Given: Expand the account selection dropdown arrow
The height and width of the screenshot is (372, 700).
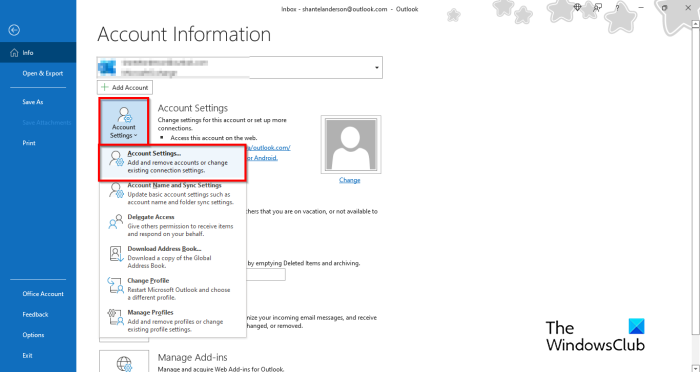Looking at the screenshot, I should click(x=377, y=67).
